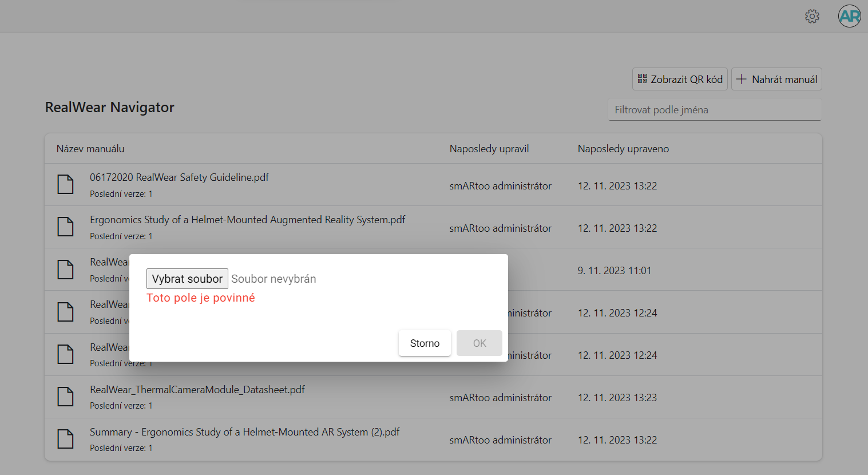
Task: Open settings via the gear icon
Action: (x=812, y=16)
